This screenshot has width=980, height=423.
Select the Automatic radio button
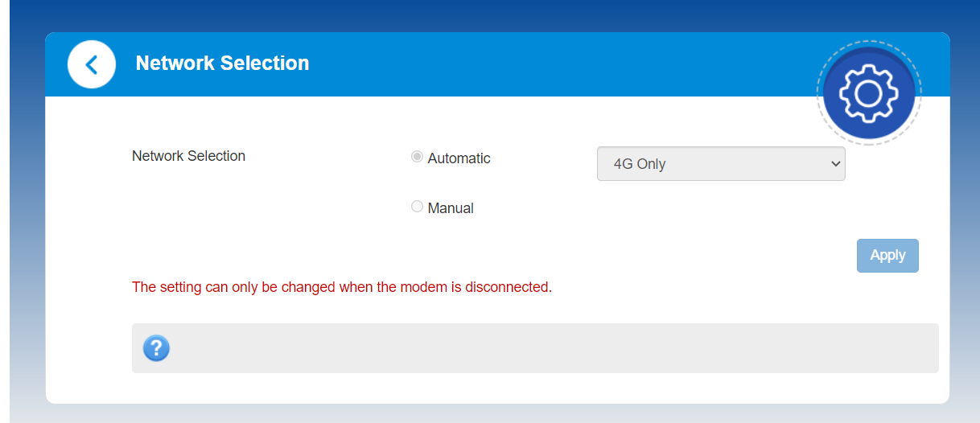click(417, 157)
